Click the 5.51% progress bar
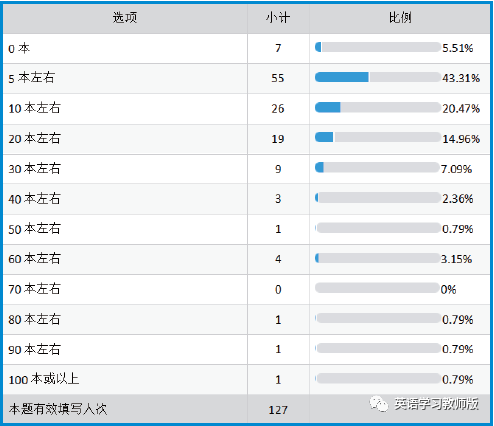 point(378,47)
